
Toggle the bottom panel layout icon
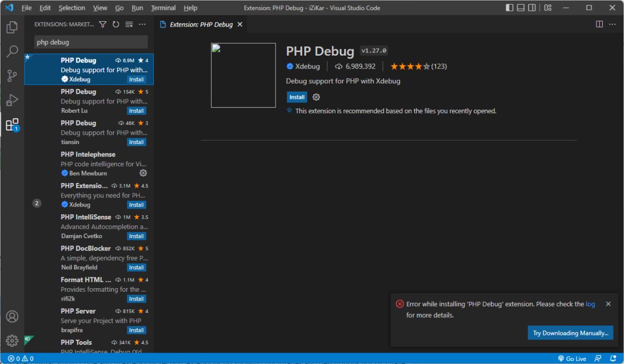[521, 8]
